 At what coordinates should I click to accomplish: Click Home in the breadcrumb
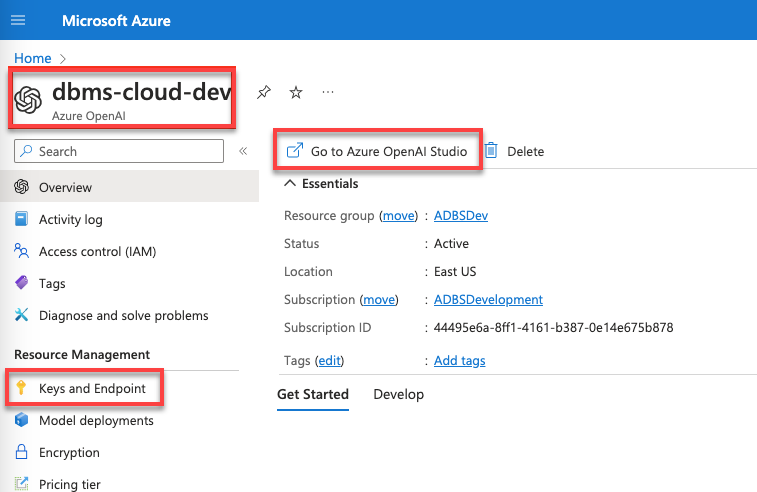tap(33, 58)
